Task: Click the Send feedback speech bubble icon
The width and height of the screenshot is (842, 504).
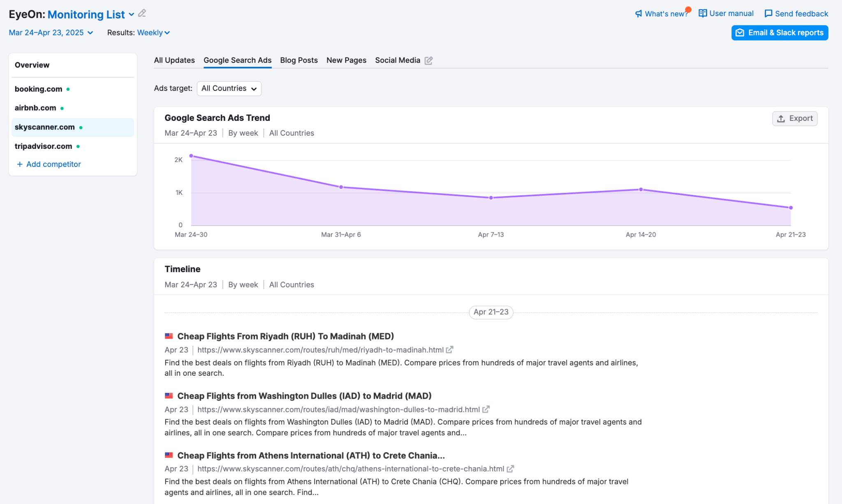Action: tap(768, 14)
